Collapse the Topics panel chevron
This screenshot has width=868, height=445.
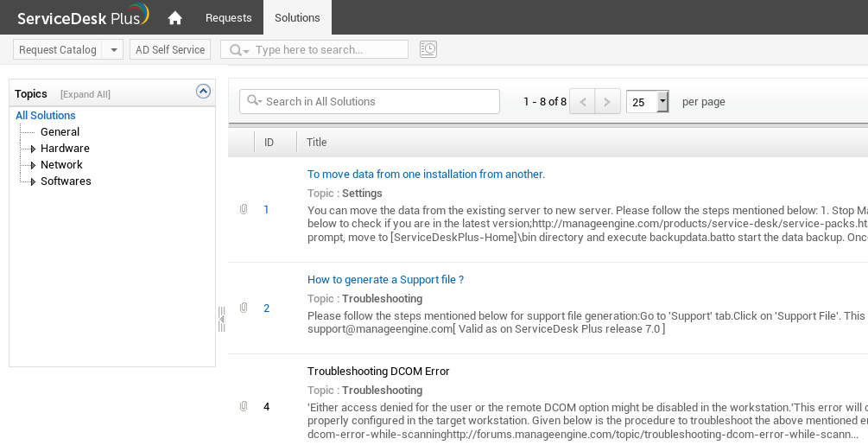(x=203, y=92)
